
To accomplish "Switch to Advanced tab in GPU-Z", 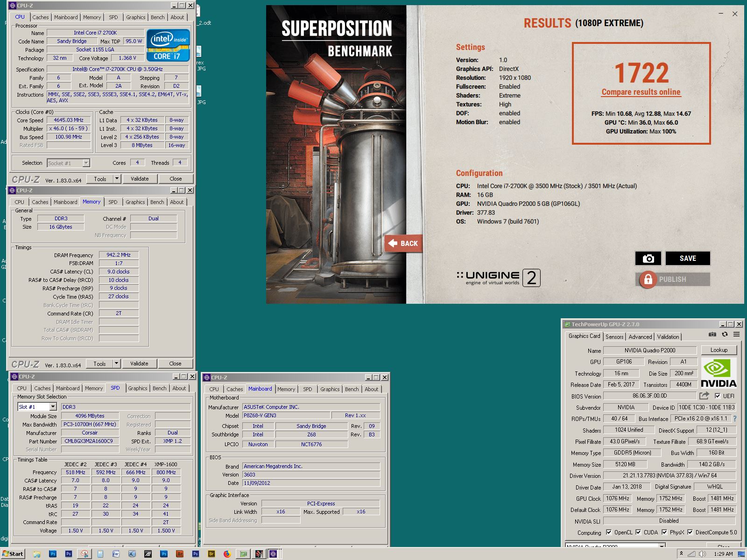I will click(640, 337).
